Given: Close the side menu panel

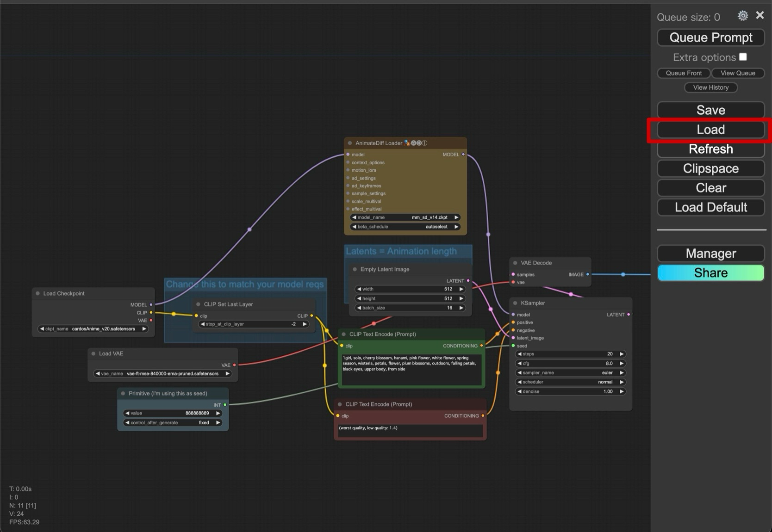Looking at the screenshot, I should click(760, 15).
